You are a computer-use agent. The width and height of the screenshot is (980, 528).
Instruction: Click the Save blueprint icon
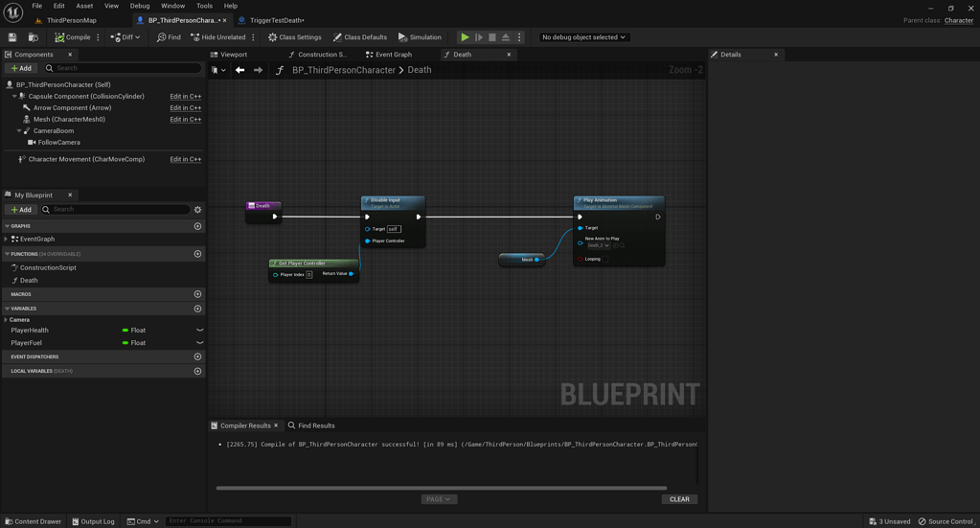click(12, 37)
